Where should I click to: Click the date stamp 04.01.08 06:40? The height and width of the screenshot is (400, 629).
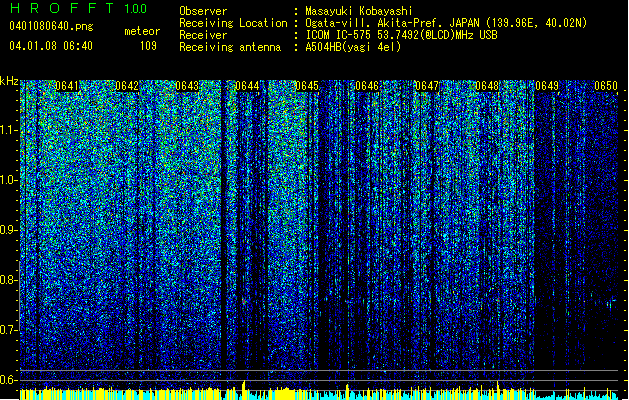coord(51,46)
